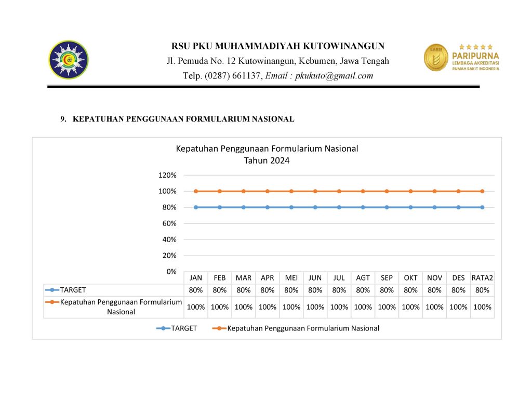Select the orange data point above JAN
Viewport: 532px width, 411px height.
coord(196,191)
